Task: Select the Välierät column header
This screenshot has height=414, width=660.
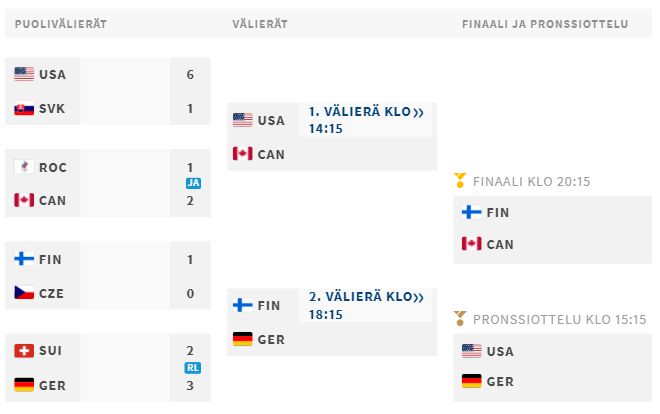Action: pos(260,24)
